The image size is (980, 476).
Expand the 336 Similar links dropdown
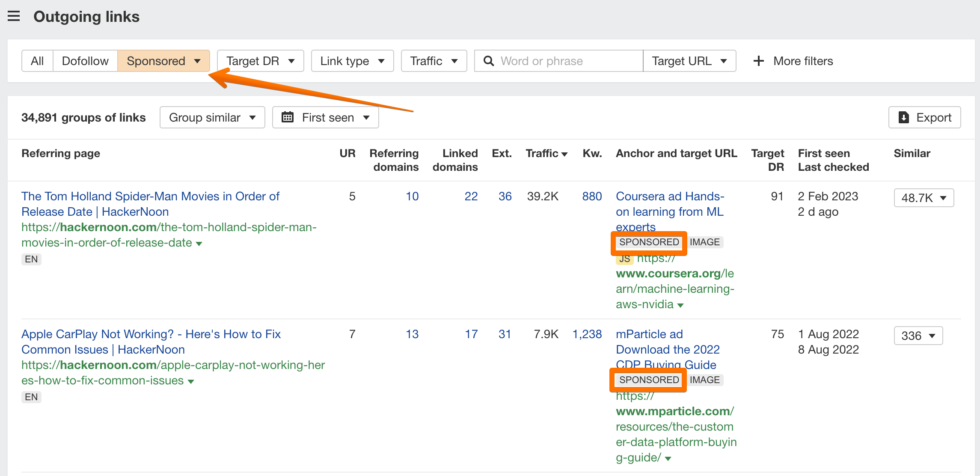pos(918,335)
